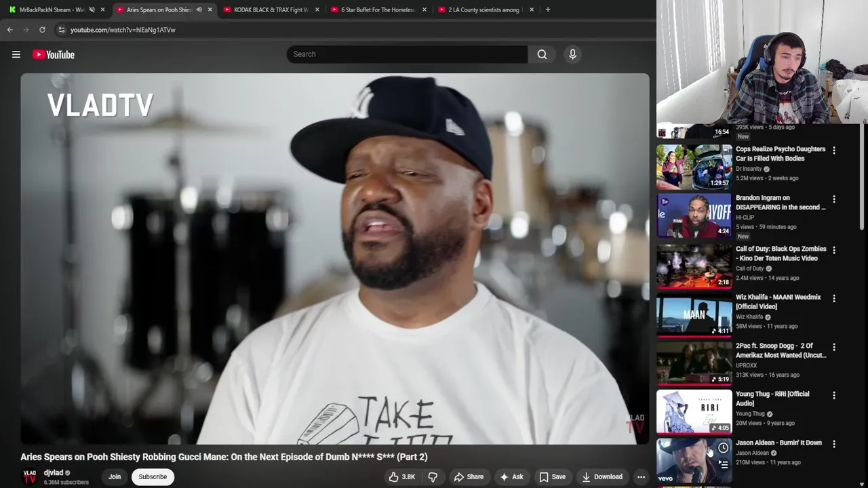Open djvlad channel avatar

(30, 476)
